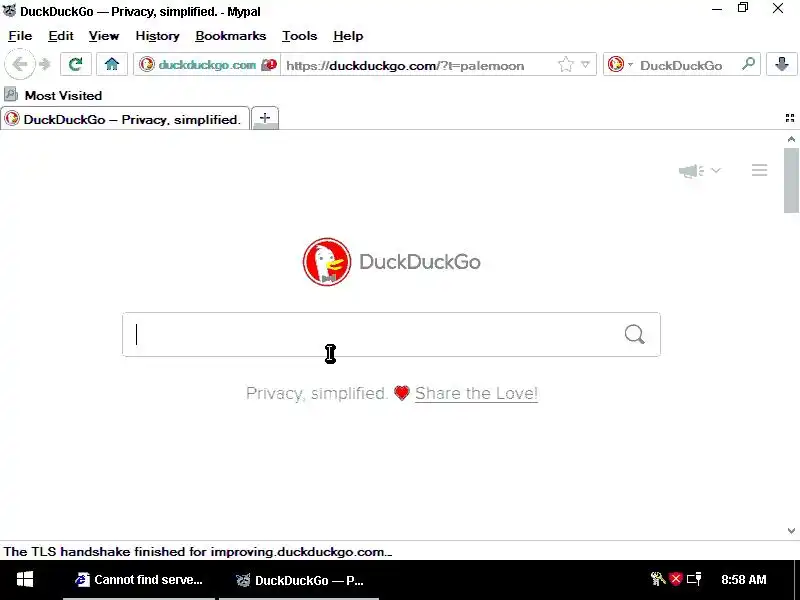Open the History menu
This screenshot has height=600, width=800.
point(157,36)
